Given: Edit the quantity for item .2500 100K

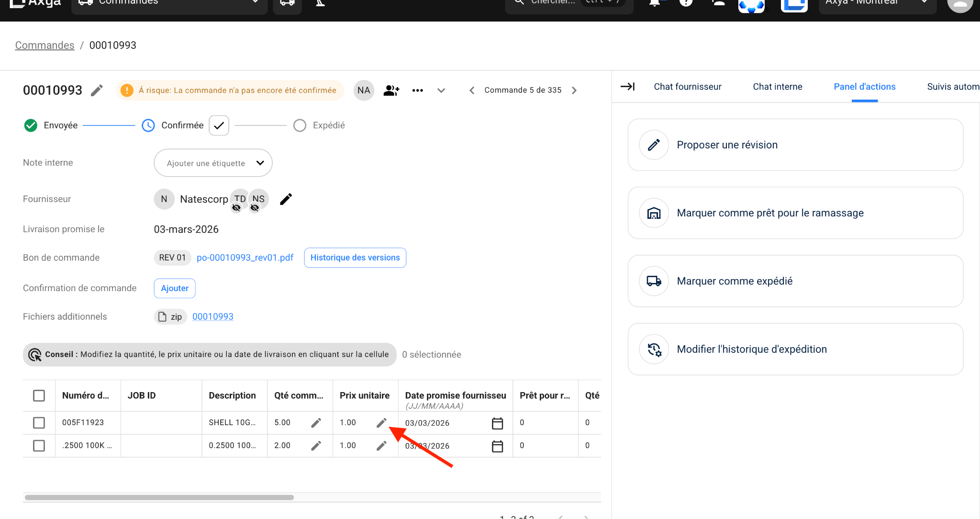Looking at the screenshot, I should (x=316, y=445).
